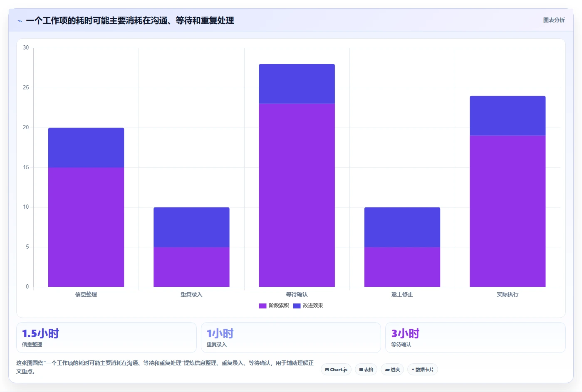This screenshot has height=392, width=582.
Task: Toggle 改进效果 dataset via its blue swatch
Action: click(297, 306)
